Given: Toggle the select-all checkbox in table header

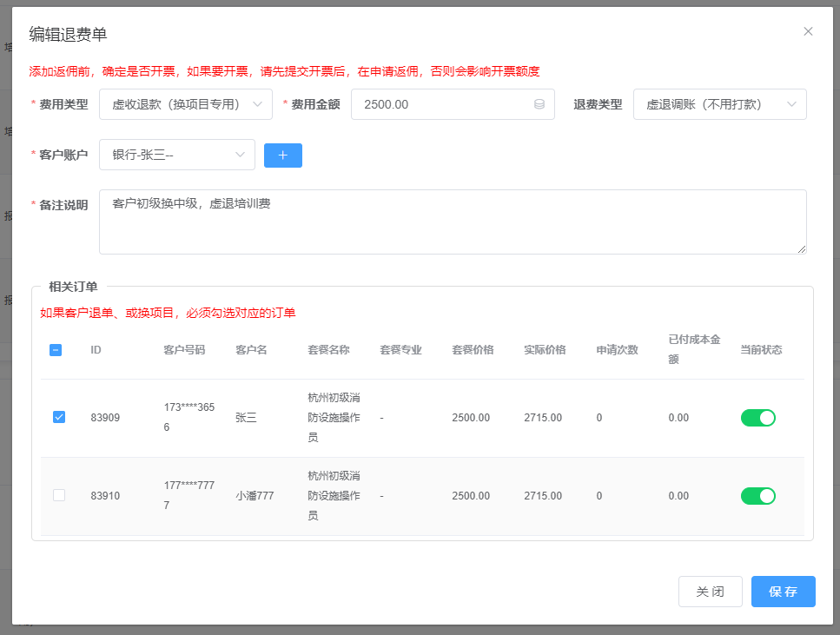Looking at the screenshot, I should point(56,350).
